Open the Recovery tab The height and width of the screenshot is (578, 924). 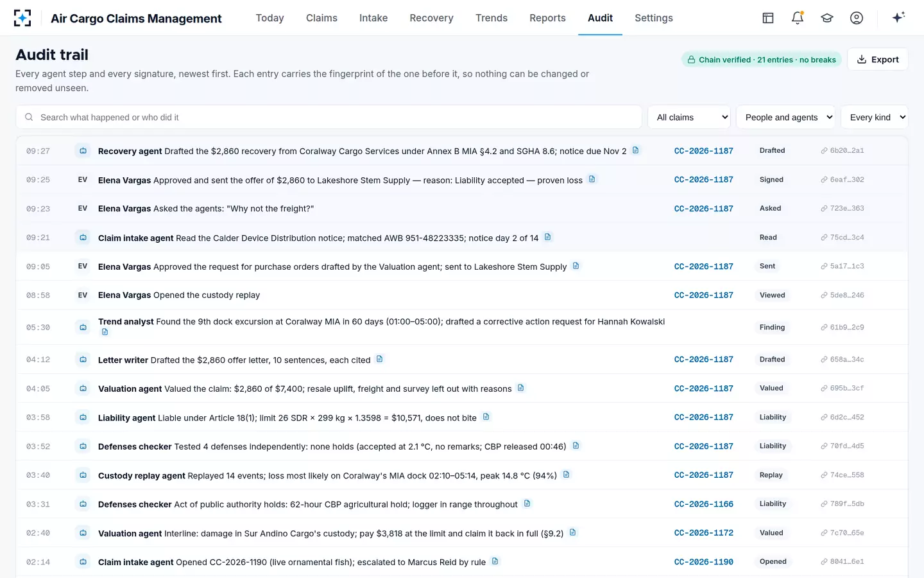(431, 18)
